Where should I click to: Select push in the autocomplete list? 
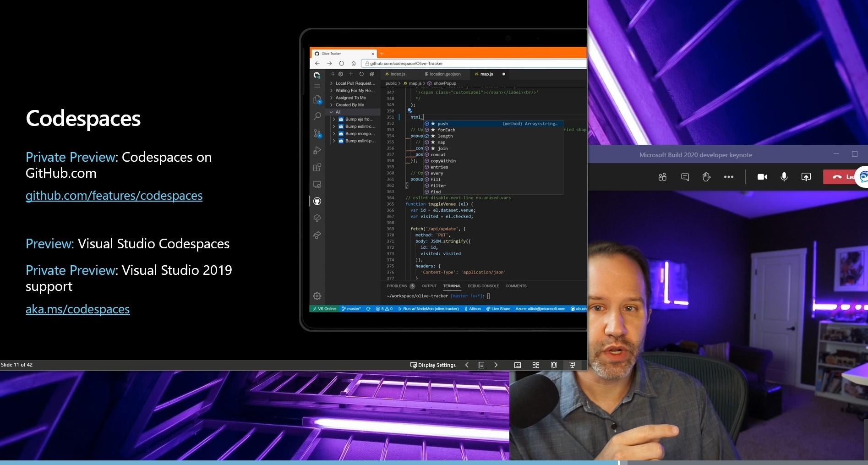493,124
